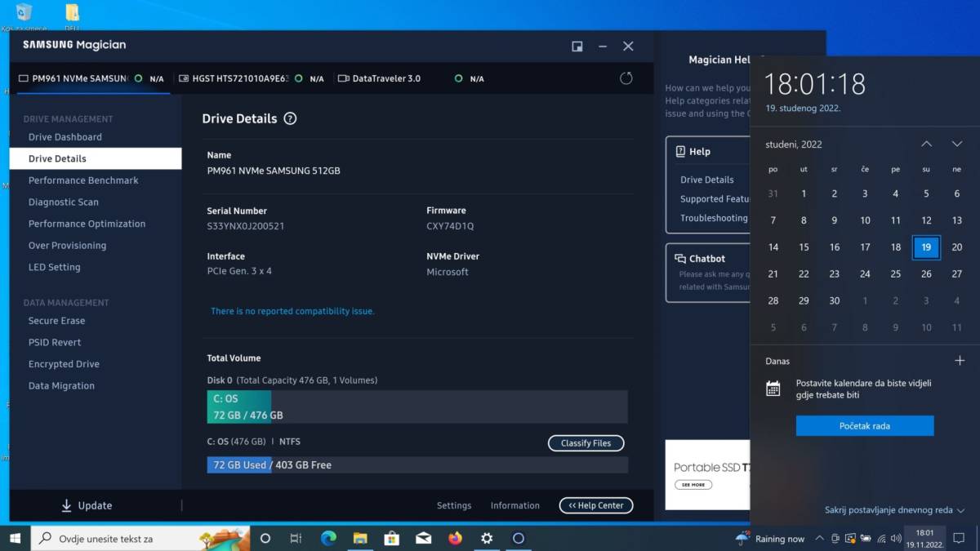Open Windows Settings gear on the taskbar
The image size is (980, 551).
pyautogui.click(x=487, y=538)
